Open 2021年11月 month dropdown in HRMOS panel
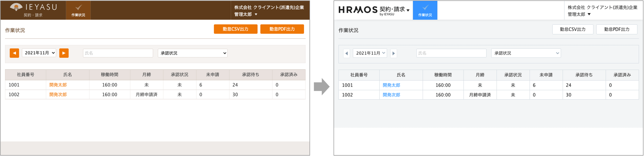Screen dimensions: 644x156 point(370,53)
